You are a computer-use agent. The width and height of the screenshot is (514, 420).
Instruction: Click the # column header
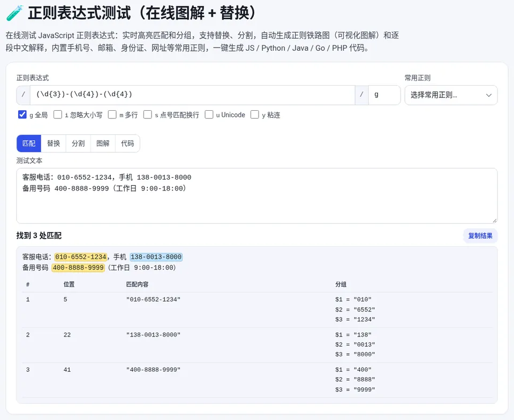click(28, 284)
